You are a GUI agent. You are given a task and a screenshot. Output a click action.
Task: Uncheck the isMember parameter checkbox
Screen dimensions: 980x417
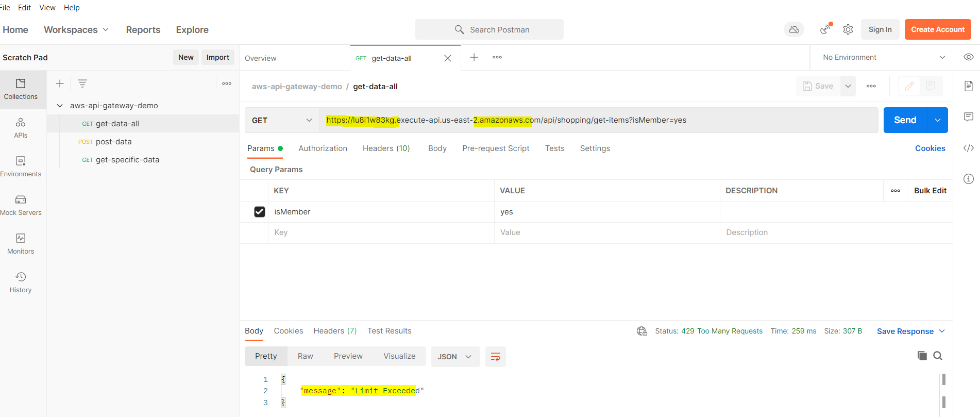[260, 212]
